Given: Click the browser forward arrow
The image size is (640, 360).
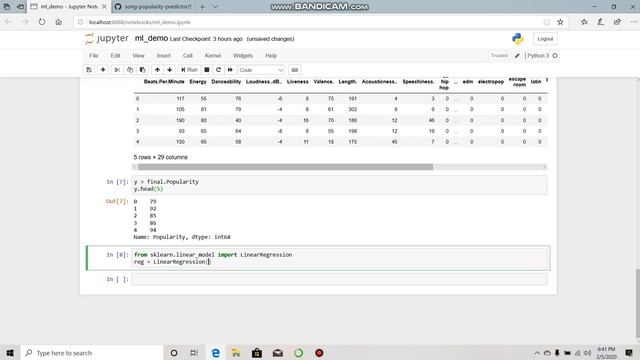Looking at the screenshot, I should coord(25,22).
